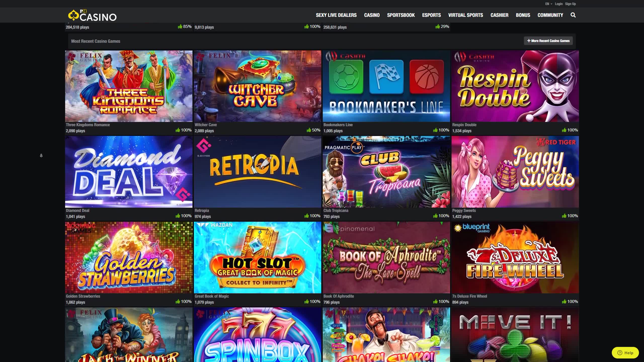This screenshot has width=644, height=362.
Task: Open Peggy Sweets game thumbnail
Action: (515, 172)
